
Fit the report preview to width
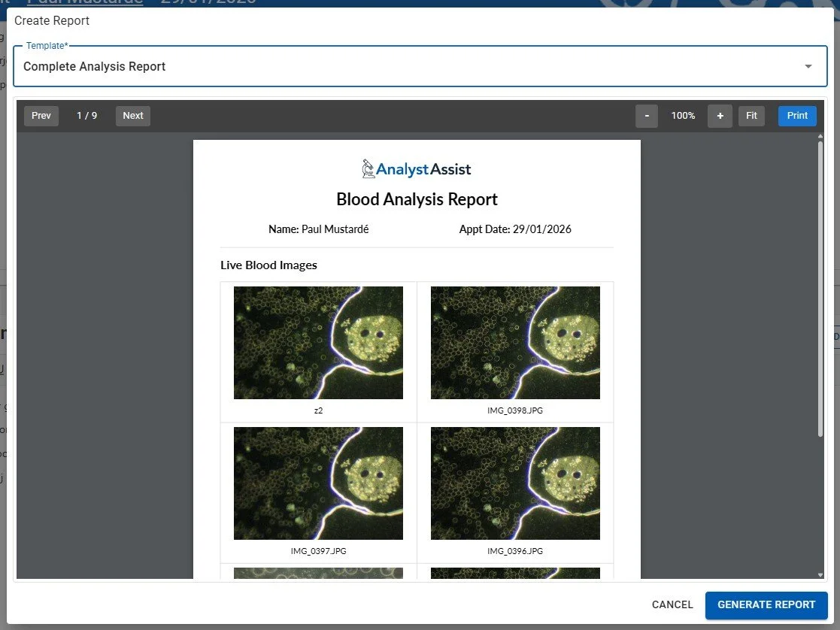click(751, 116)
